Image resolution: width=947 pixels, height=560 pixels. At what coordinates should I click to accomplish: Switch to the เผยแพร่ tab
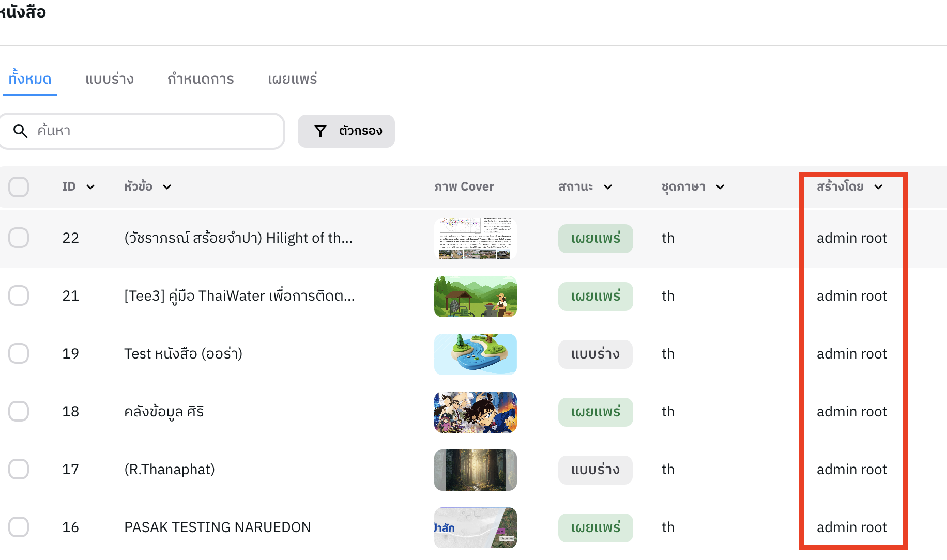(x=292, y=79)
